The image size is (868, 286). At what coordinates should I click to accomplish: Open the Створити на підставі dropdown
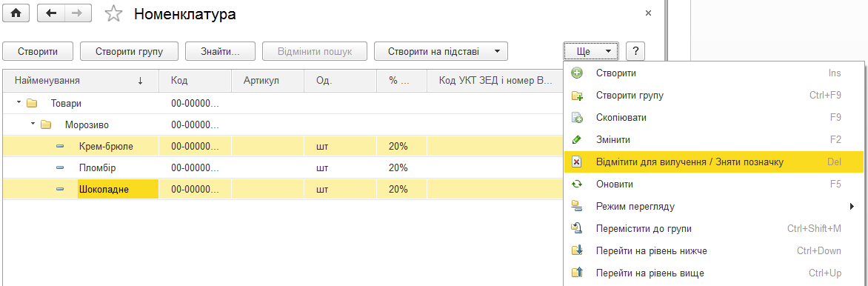coord(441,52)
